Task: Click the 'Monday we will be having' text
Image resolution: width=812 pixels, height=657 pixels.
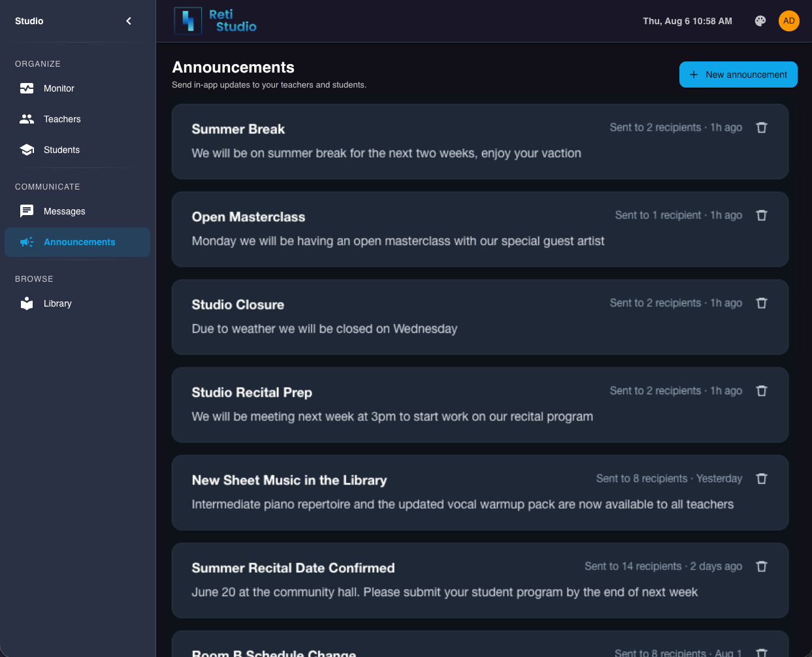Action: point(398,241)
